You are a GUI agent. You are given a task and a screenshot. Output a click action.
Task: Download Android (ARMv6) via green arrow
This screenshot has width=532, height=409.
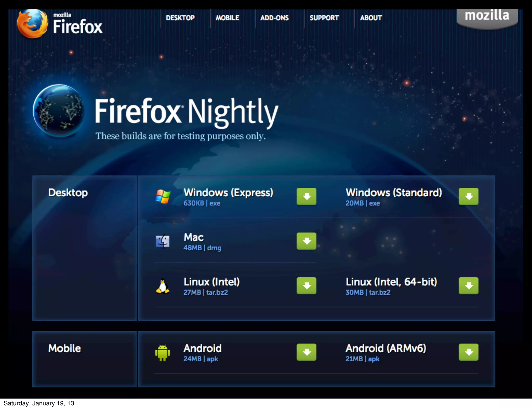pyautogui.click(x=468, y=352)
